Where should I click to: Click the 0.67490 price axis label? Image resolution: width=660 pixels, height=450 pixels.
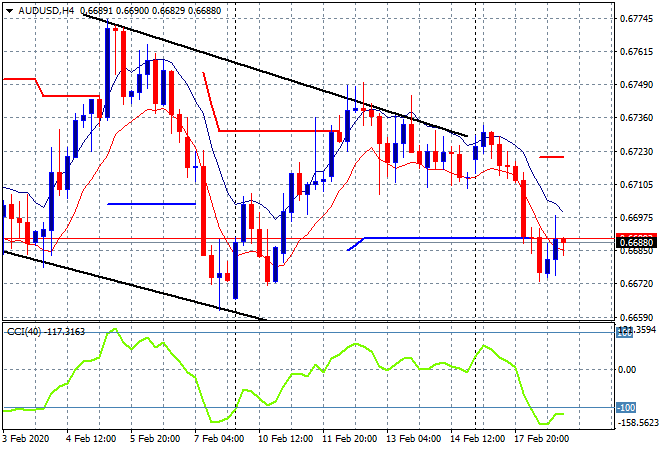637,85
